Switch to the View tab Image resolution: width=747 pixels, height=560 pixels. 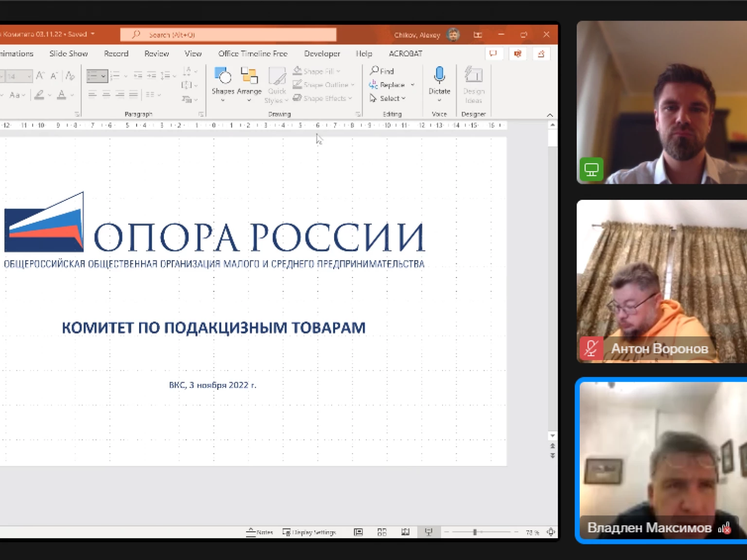point(193,53)
